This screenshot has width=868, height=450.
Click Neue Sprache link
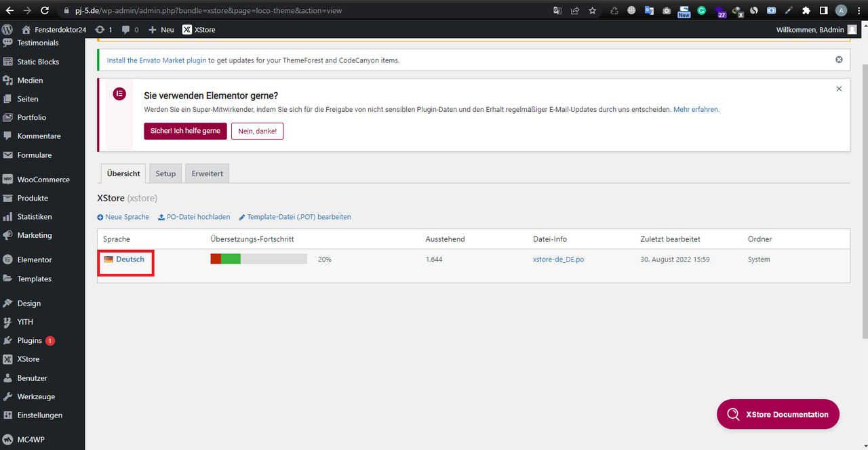pyautogui.click(x=123, y=217)
